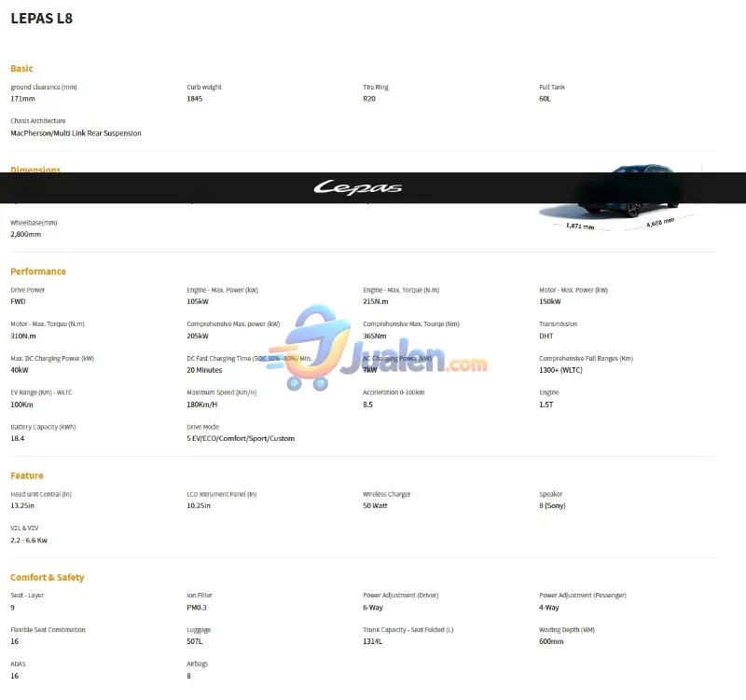The height and width of the screenshot is (700, 746).
Task: Select ion filter value PM0.3
Action: [x=197, y=608]
